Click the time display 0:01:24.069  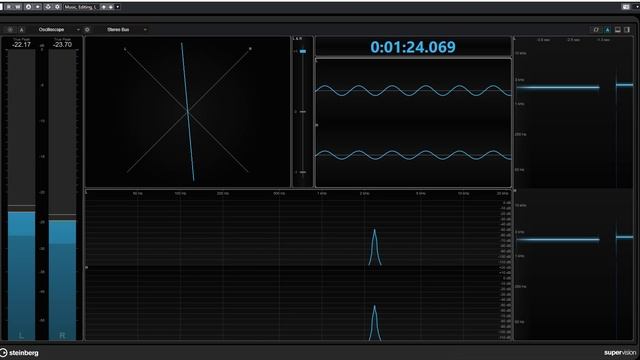(x=413, y=47)
